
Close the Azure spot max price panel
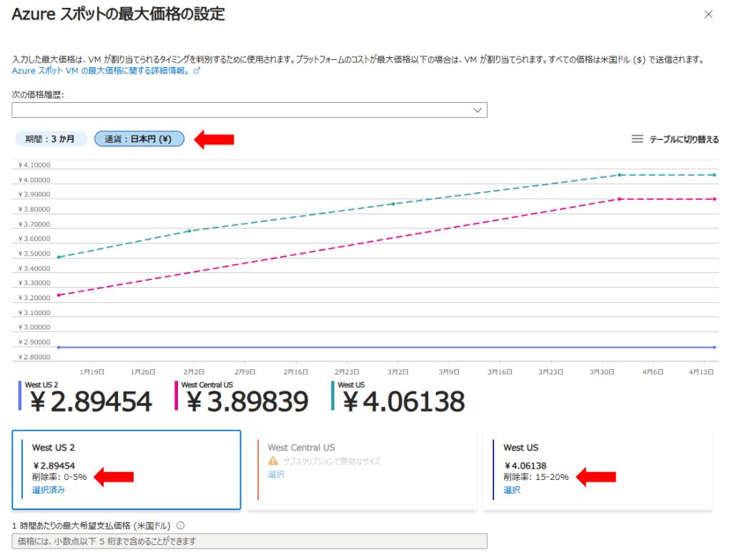pyautogui.click(x=708, y=14)
